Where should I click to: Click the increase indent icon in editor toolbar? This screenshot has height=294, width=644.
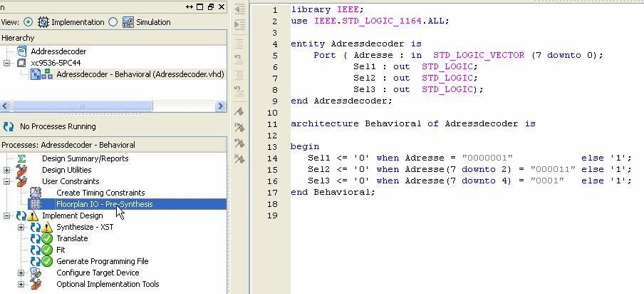[239, 25]
